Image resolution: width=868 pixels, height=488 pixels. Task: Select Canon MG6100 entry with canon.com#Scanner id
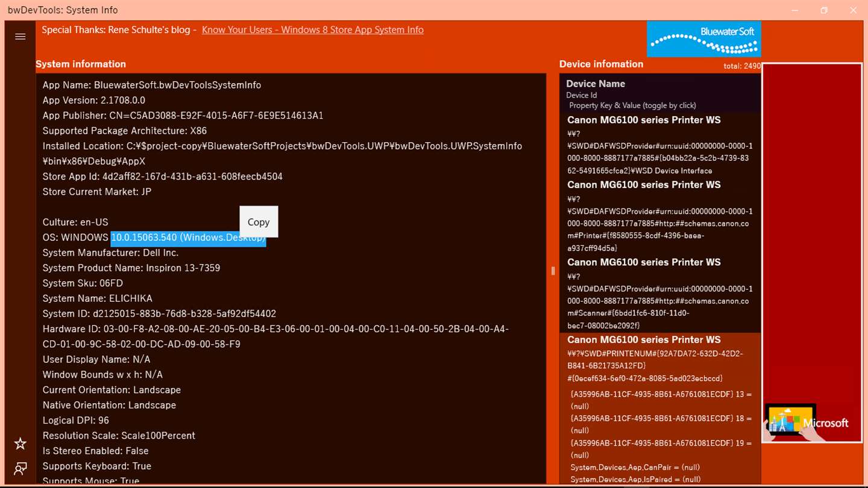click(x=660, y=293)
